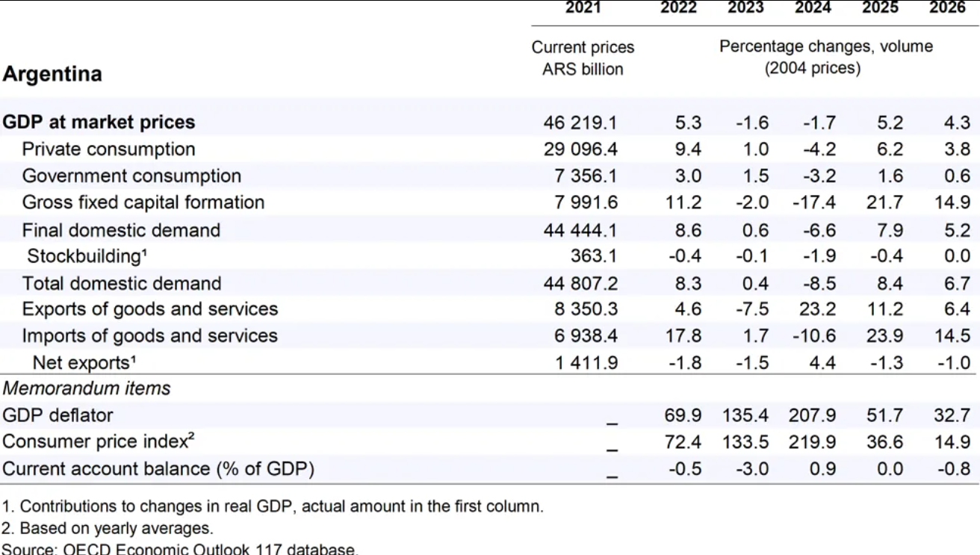Click GDP 2021 value 46 219.1
The image size is (980, 555).
pos(580,122)
